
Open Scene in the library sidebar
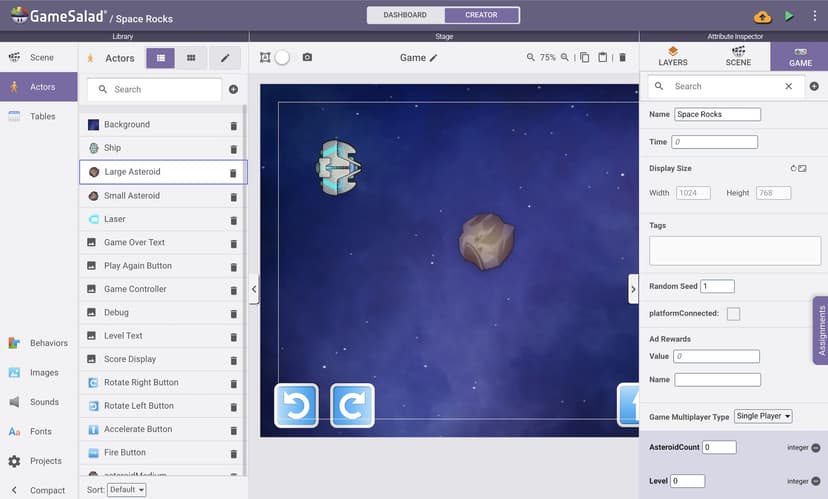(39, 57)
